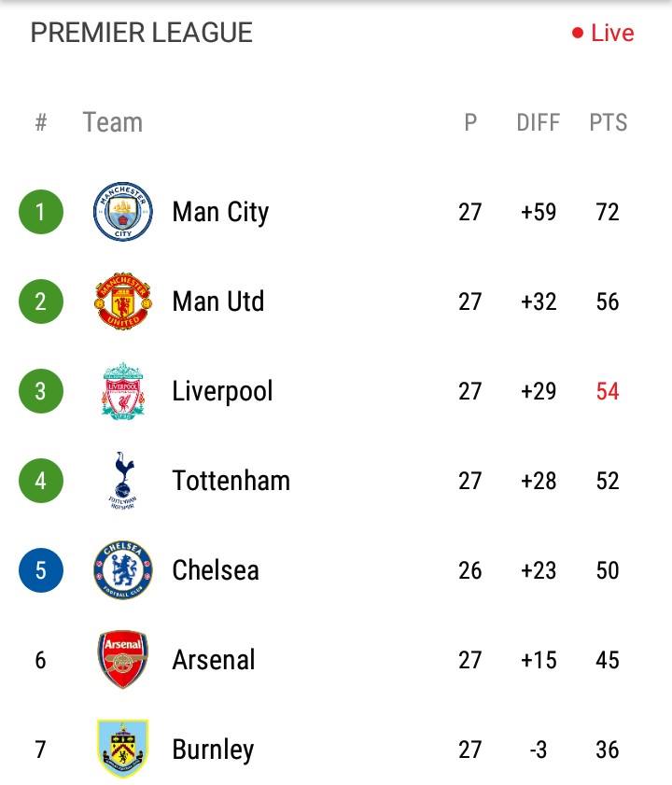Tap the Manchester United club crest
Image resolution: width=672 pixels, height=785 pixels.
point(123,301)
